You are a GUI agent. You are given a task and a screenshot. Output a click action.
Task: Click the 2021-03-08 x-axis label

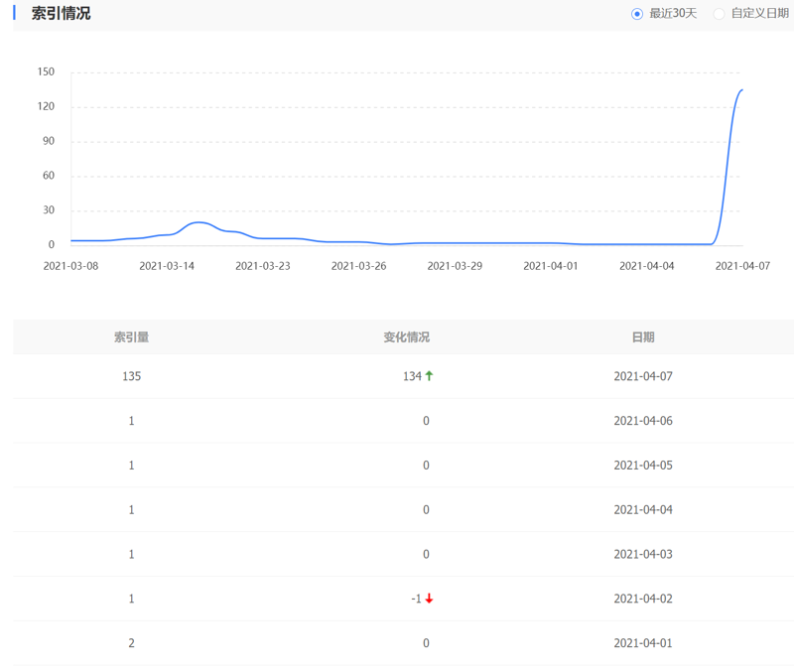coord(70,266)
